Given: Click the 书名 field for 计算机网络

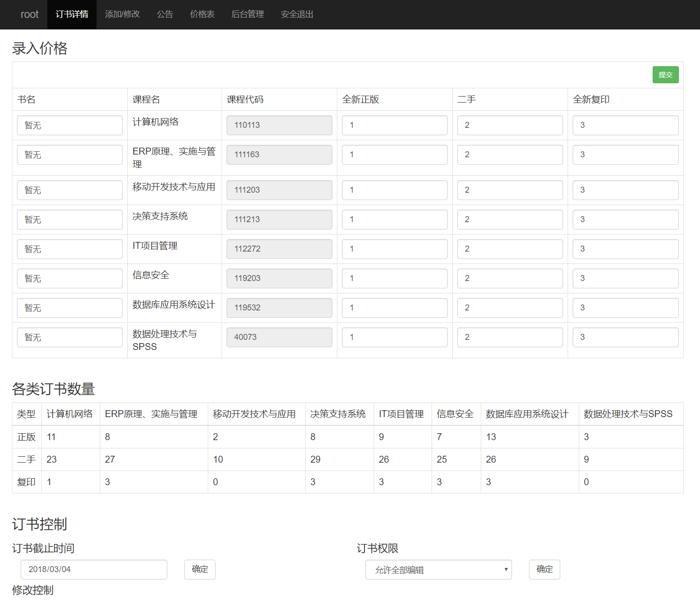Looking at the screenshot, I should click(70, 125).
